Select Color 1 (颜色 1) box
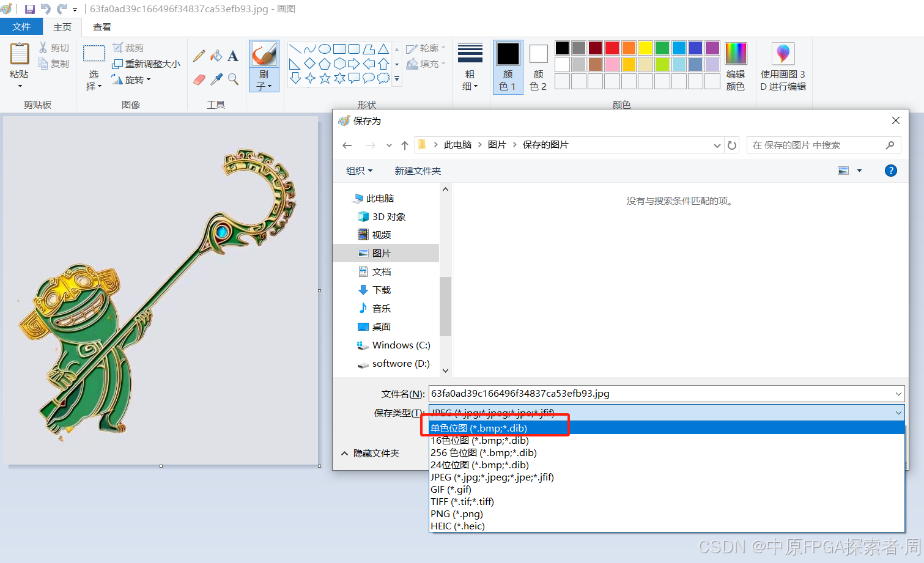The width and height of the screenshot is (924, 563). tap(508, 66)
